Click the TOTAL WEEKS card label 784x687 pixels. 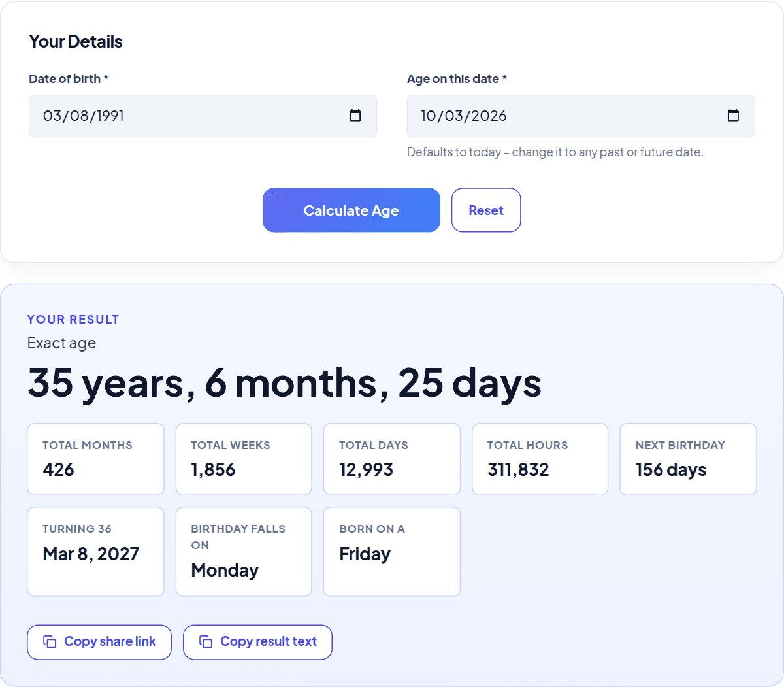[231, 445]
